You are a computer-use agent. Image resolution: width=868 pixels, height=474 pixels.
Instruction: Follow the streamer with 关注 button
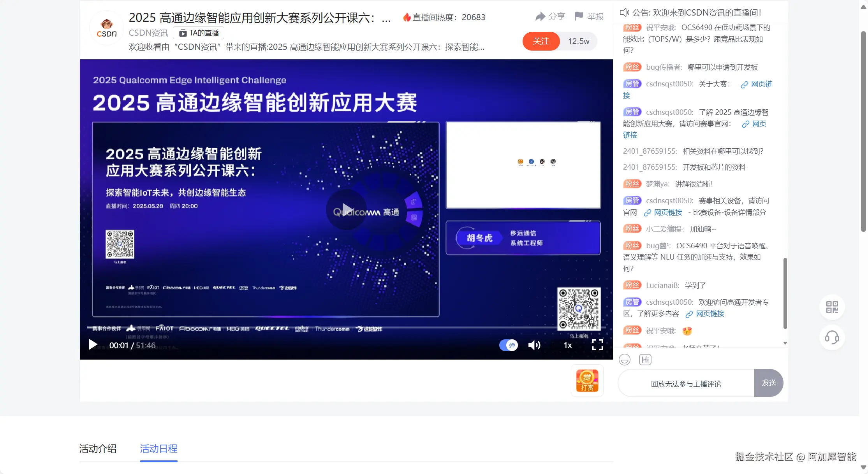[x=541, y=41]
